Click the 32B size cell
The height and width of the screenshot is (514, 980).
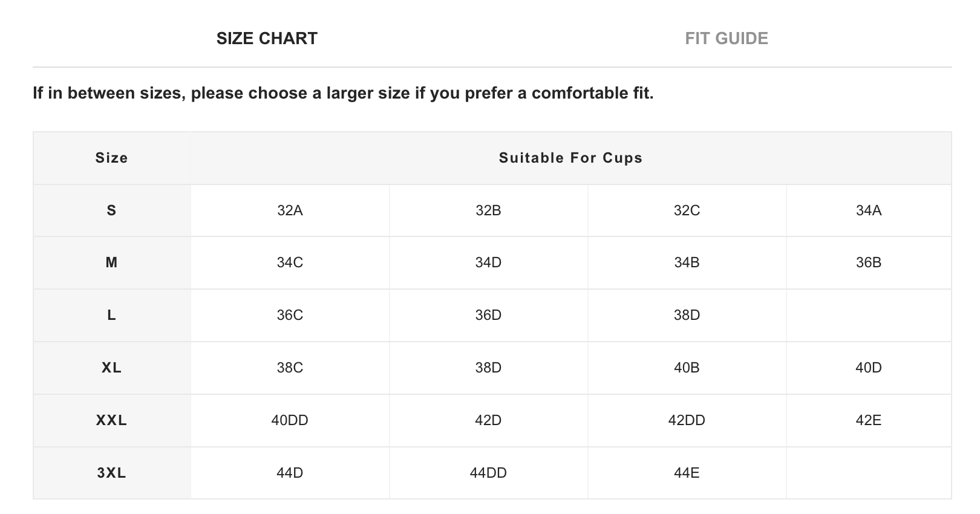click(488, 210)
